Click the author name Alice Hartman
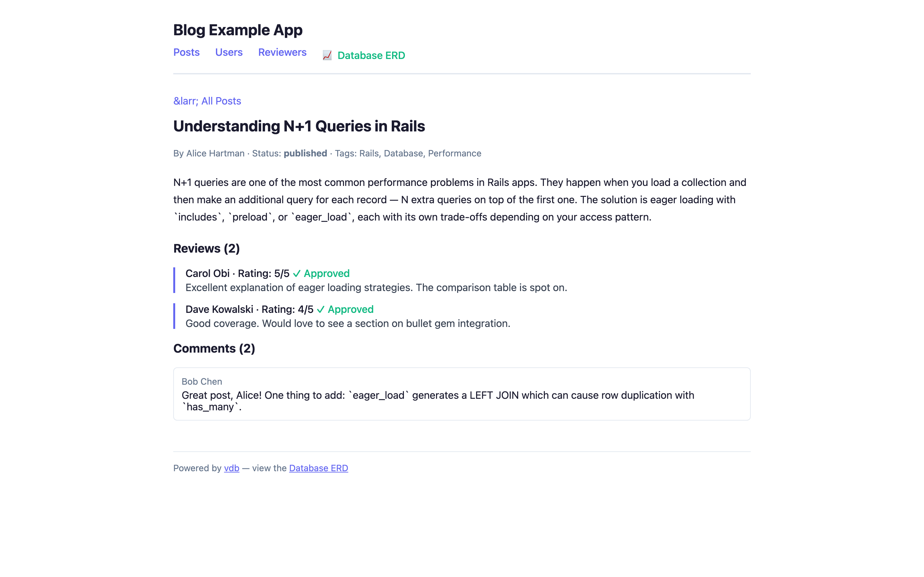924x577 pixels. [x=215, y=154]
